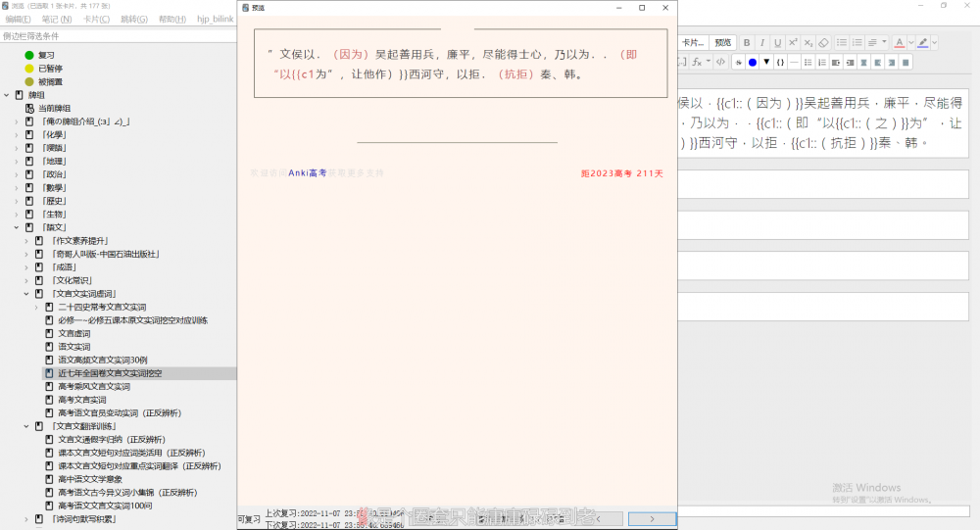Click the blue circle color button
Image resolution: width=980 pixels, height=530 pixels.
pos(753,62)
